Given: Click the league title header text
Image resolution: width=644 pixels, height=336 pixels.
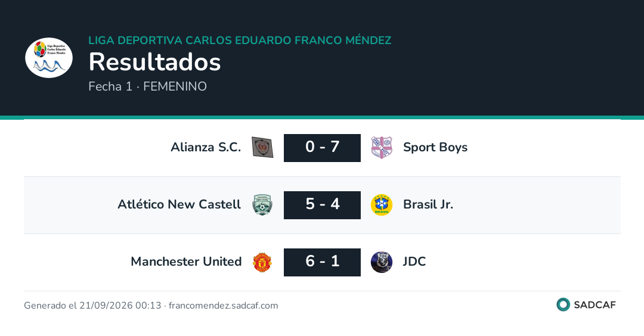Looking at the screenshot, I should point(240,40).
